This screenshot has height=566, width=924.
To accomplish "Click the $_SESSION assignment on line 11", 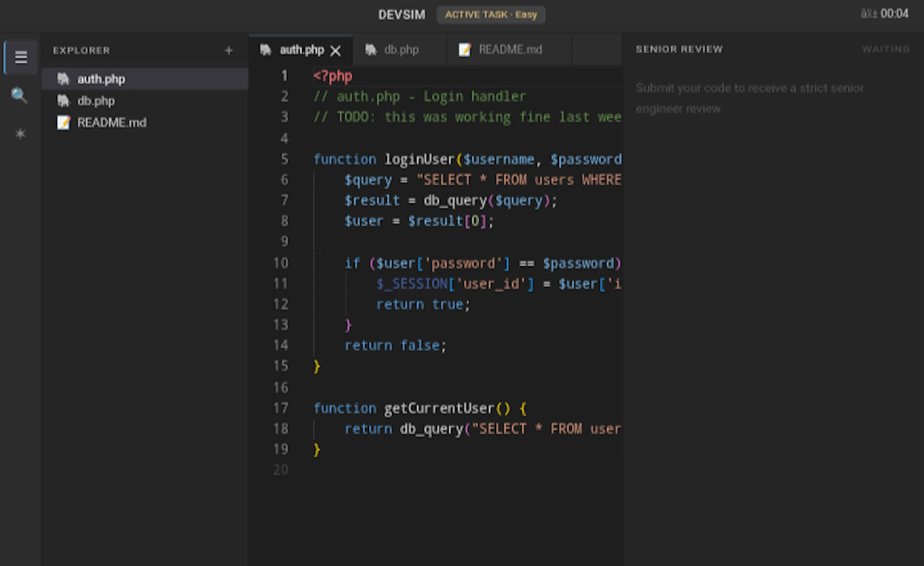I will coord(499,284).
